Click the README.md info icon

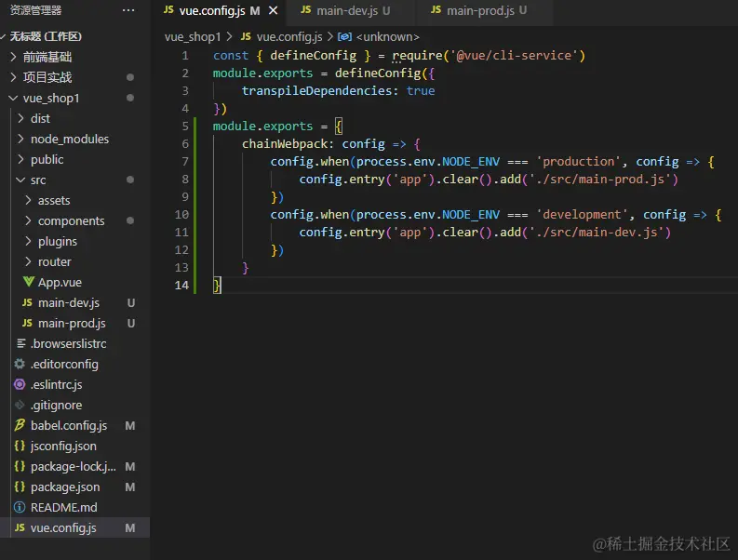20,507
